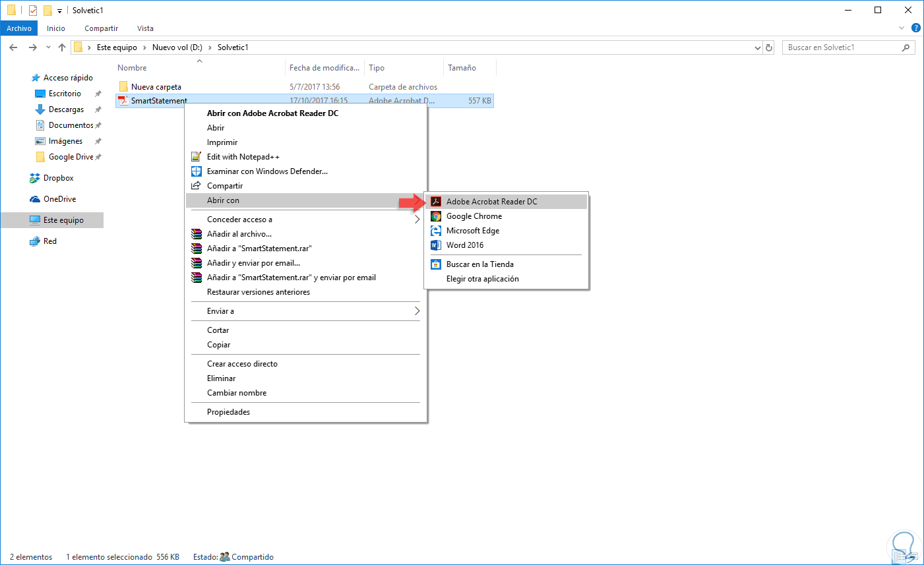The height and width of the screenshot is (565, 924).
Task: Select the Nueva carpeta folder
Action: point(156,87)
